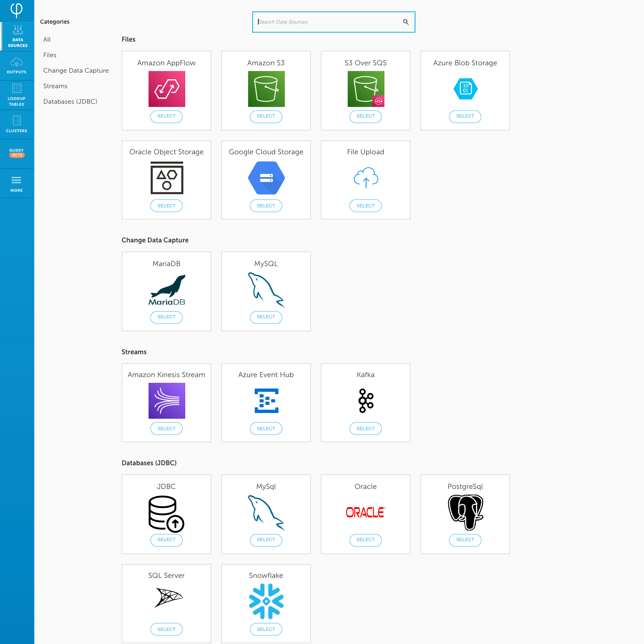Select MariaDB data source
This screenshot has width=644, height=644.
[x=167, y=317]
